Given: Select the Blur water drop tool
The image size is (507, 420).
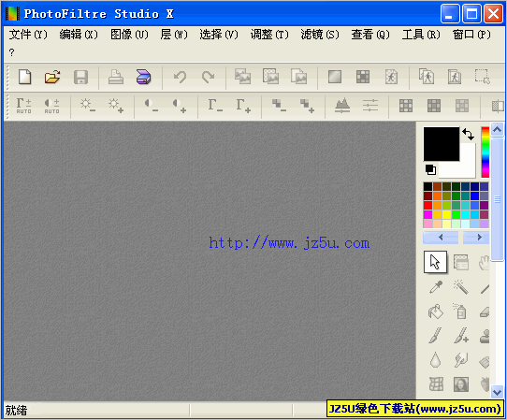Looking at the screenshot, I should (436, 359).
